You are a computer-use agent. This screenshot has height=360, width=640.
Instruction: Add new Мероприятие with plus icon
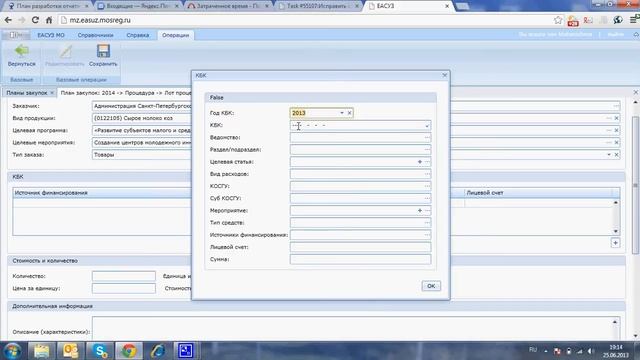[x=420, y=211]
